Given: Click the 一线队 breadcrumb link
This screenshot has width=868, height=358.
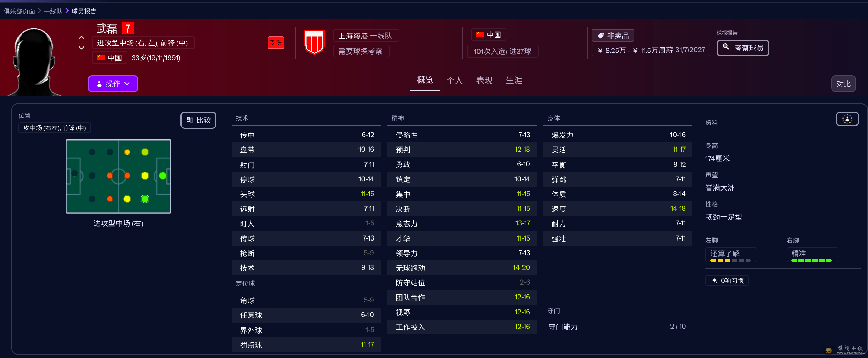Looking at the screenshot, I should tap(53, 11).
